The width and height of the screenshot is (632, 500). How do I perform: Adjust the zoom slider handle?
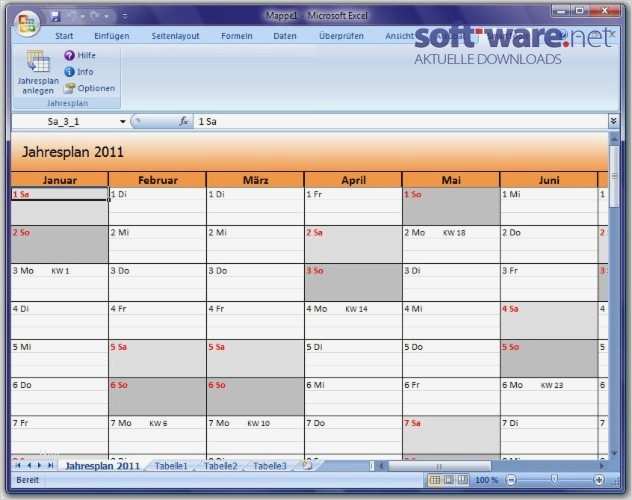[x=555, y=479]
